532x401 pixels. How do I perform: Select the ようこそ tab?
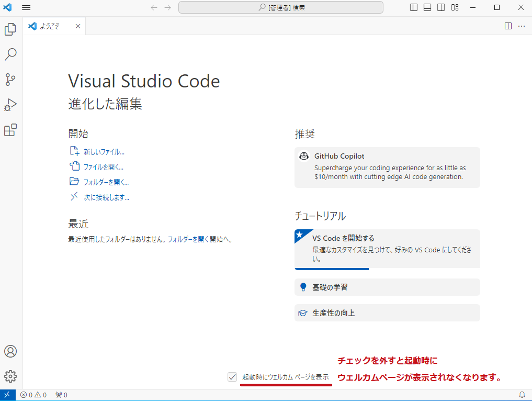[x=54, y=26]
